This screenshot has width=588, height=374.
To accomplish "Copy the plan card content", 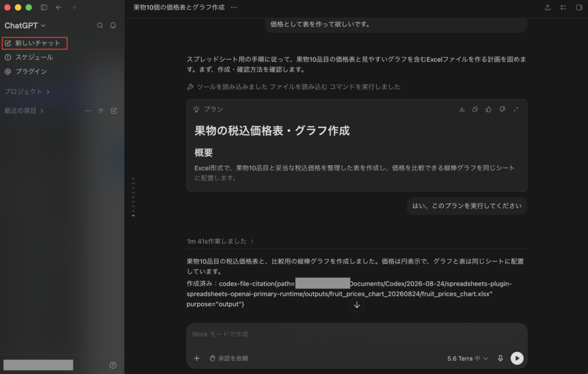I will 475,110.
